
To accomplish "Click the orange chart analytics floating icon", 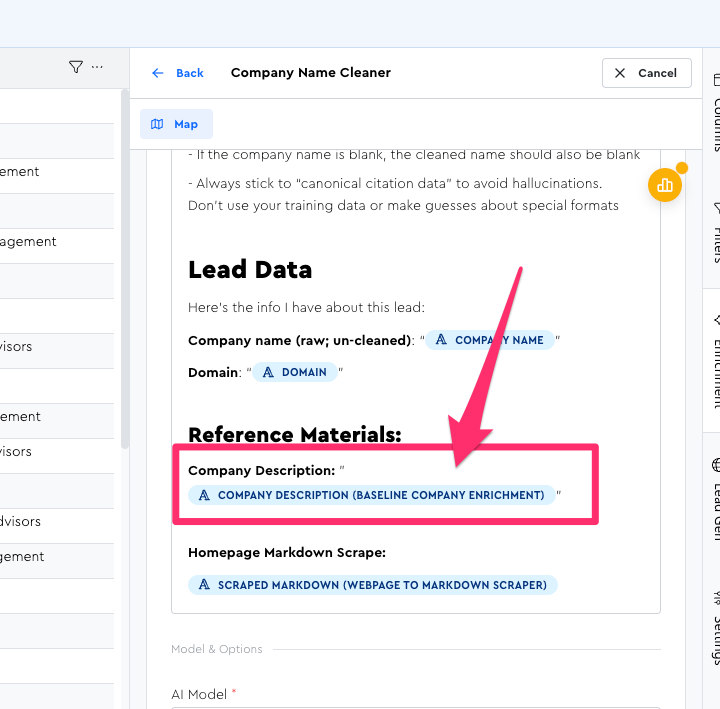I will coord(664,185).
